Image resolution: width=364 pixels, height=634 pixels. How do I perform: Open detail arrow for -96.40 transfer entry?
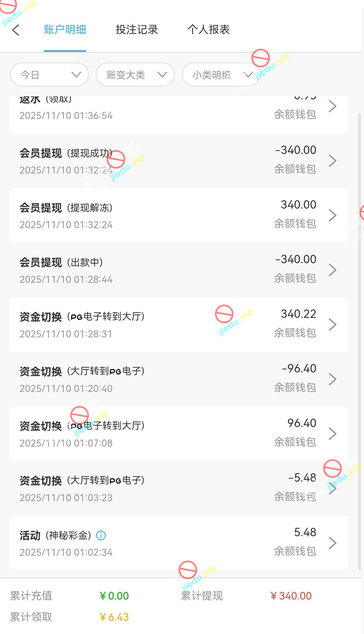pos(332,379)
